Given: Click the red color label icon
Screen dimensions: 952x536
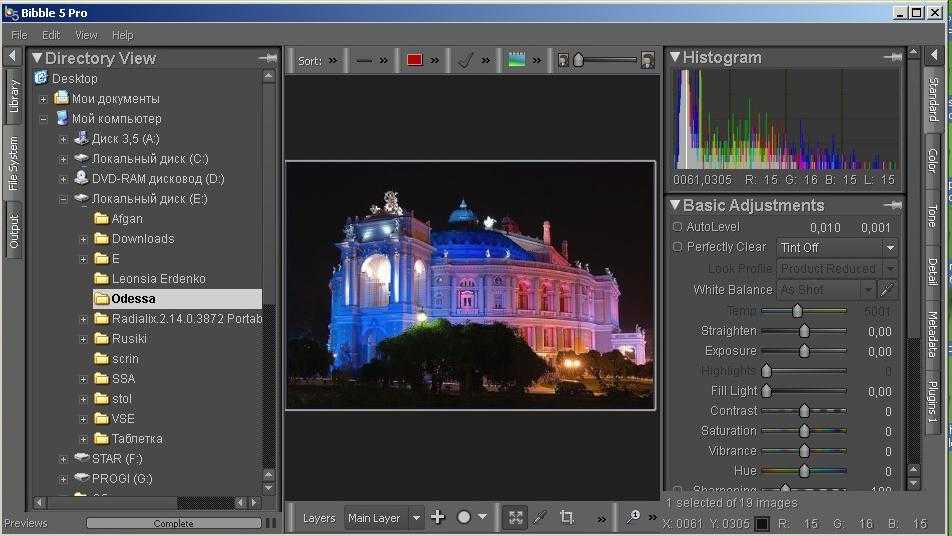Looking at the screenshot, I should pos(414,60).
